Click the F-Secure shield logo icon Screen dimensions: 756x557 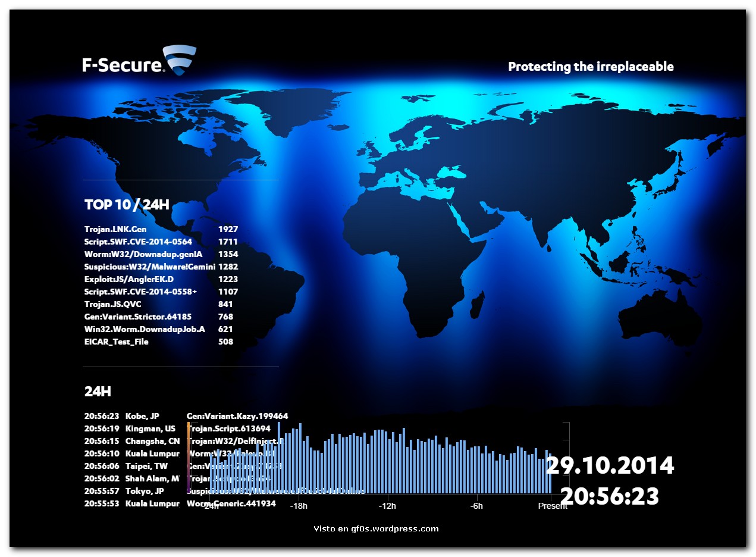[x=179, y=60]
